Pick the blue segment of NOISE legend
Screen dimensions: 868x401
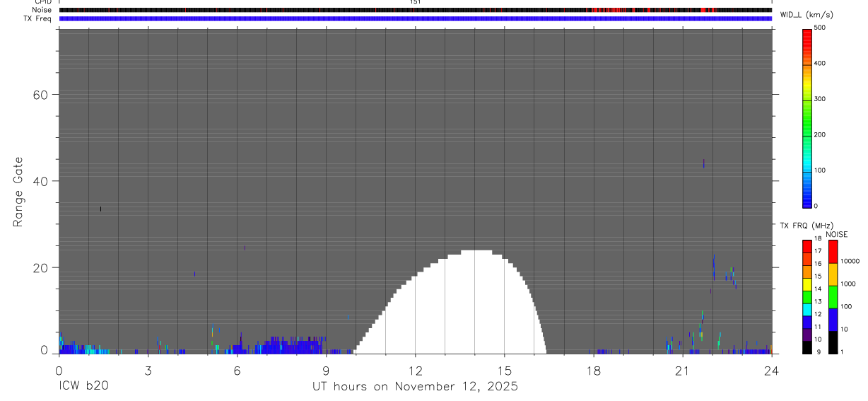[833, 320]
